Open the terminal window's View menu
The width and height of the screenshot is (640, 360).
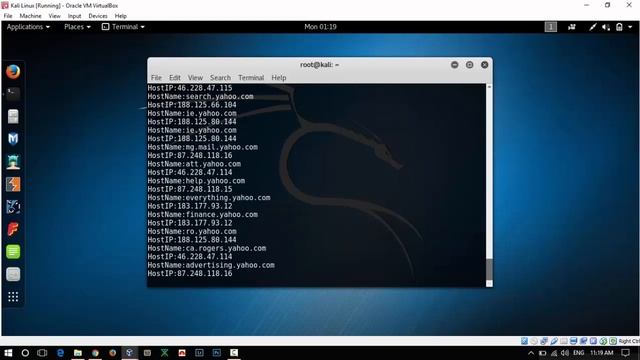click(195, 78)
